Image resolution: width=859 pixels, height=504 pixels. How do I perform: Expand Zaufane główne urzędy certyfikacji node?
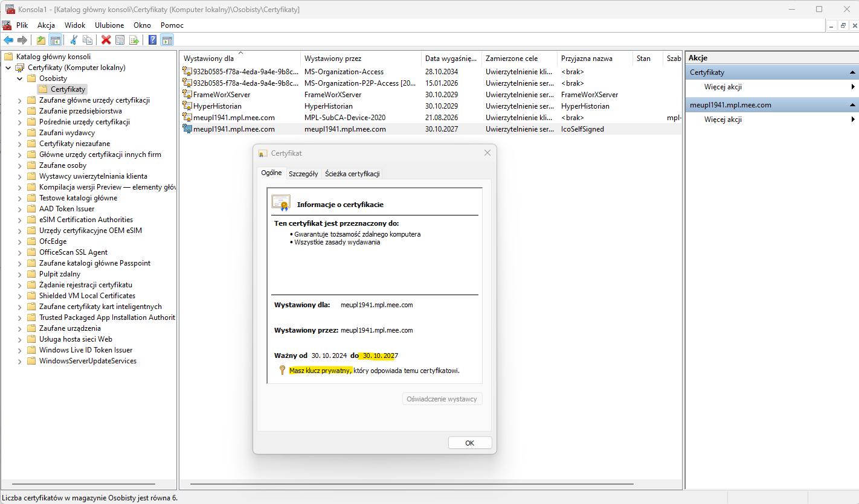[x=20, y=100]
